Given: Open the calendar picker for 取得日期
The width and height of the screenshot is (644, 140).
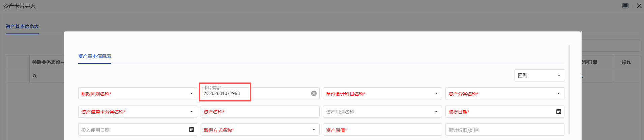Looking at the screenshot, I should (558, 112).
